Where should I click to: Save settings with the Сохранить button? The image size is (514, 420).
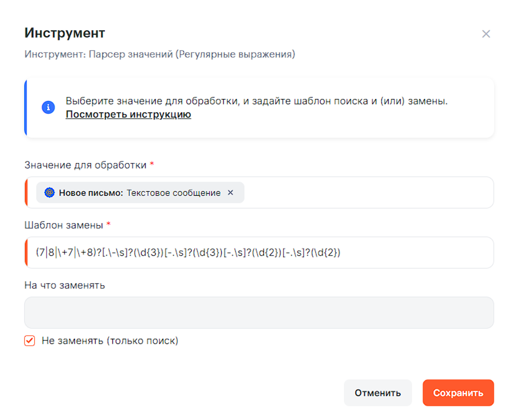pos(458,393)
